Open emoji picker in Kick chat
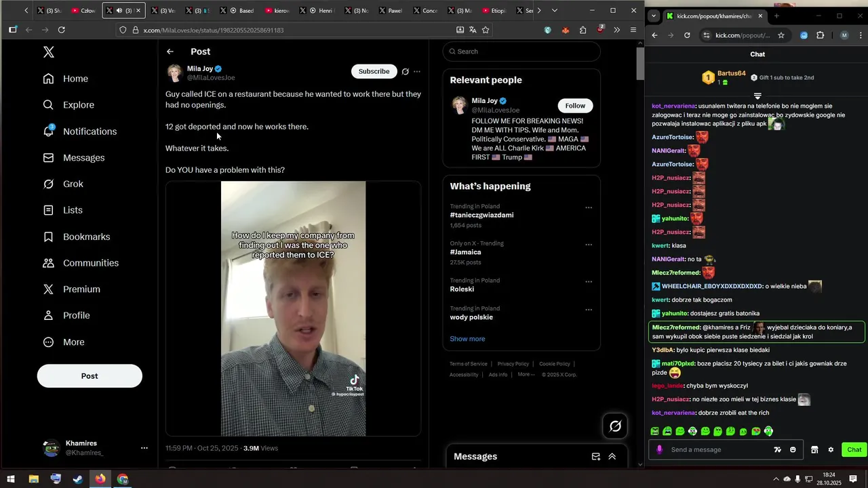The width and height of the screenshot is (868, 488). [x=793, y=449]
